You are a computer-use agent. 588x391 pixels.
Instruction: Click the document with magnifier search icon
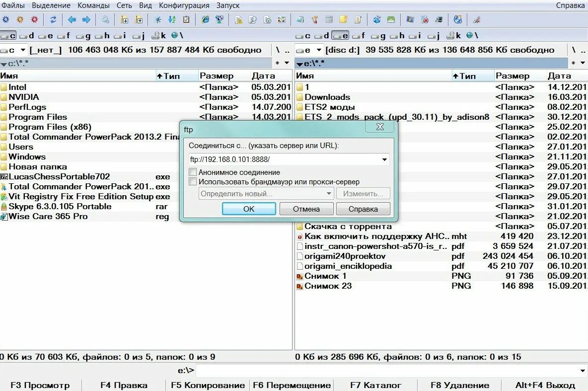(253, 19)
